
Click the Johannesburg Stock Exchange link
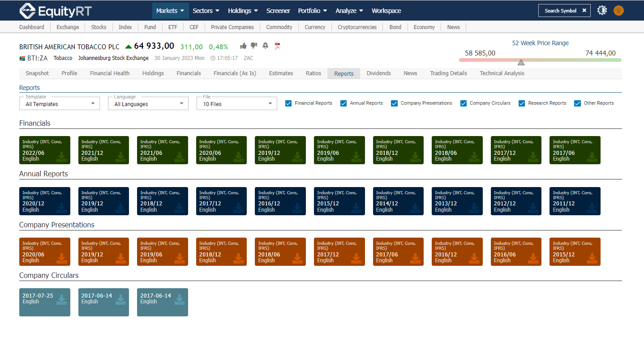click(x=113, y=58)
